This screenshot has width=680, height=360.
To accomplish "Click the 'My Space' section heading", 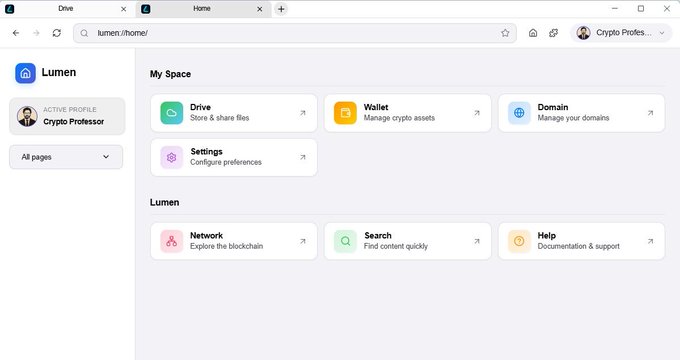I will pos(170,74).
